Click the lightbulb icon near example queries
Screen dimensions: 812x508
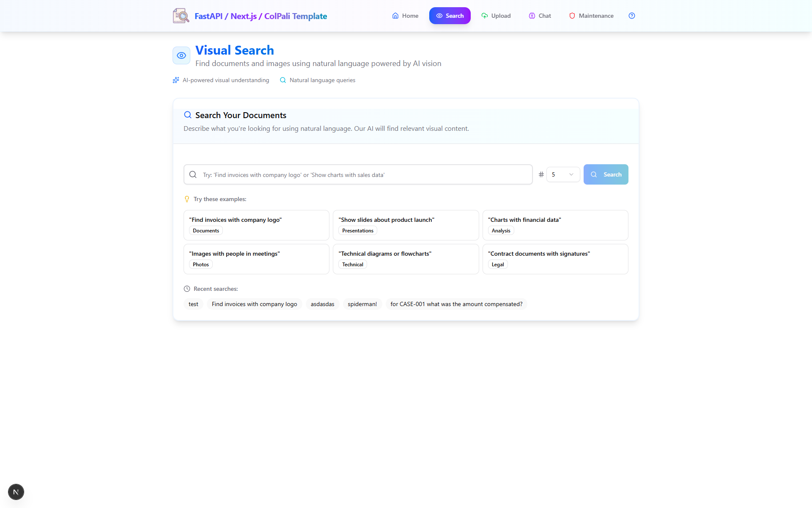pos(187,199)
